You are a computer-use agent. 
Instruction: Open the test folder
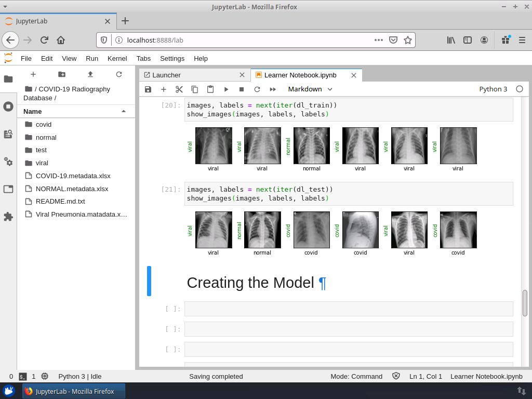click(76, 150)
